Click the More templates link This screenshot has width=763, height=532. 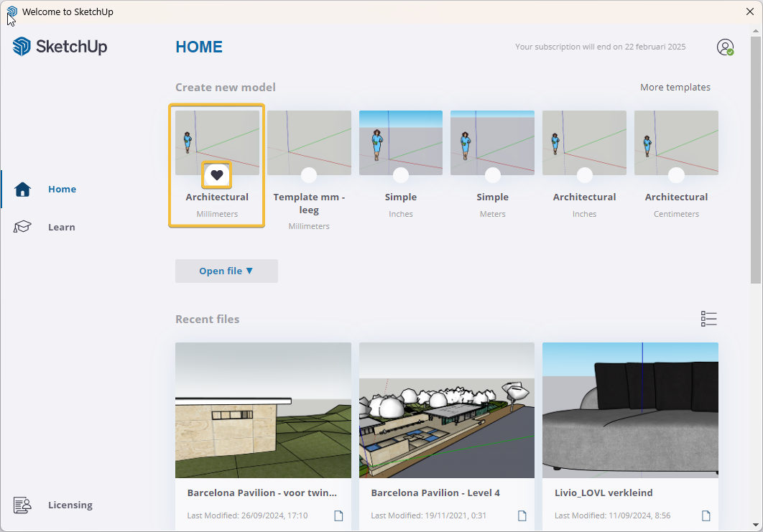point(675,87)
